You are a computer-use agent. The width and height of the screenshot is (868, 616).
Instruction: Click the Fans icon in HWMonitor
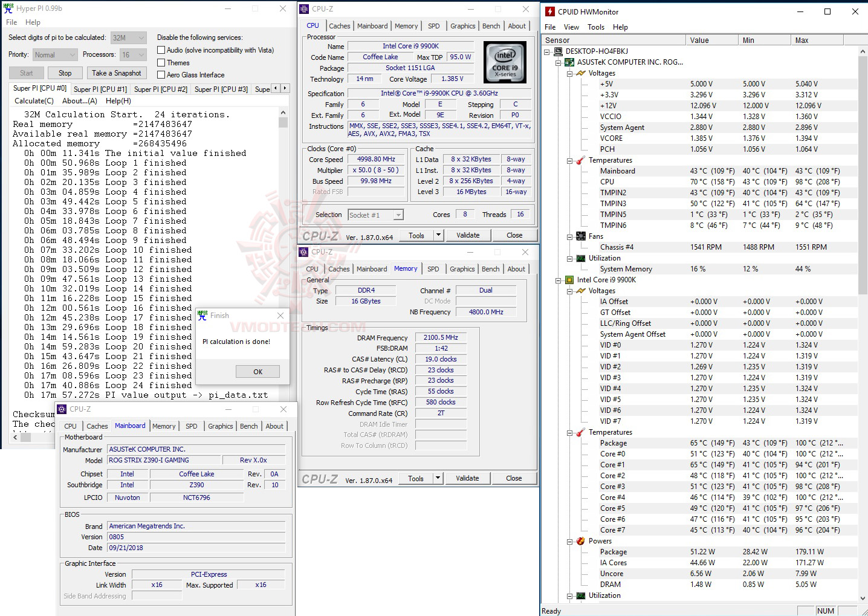pyautogui.click(x=581, y=236)
